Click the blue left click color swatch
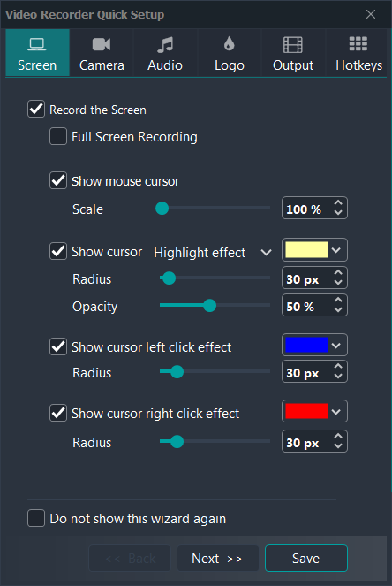Image resolution: width=392 pixels, height=586 pixels. 306,345
